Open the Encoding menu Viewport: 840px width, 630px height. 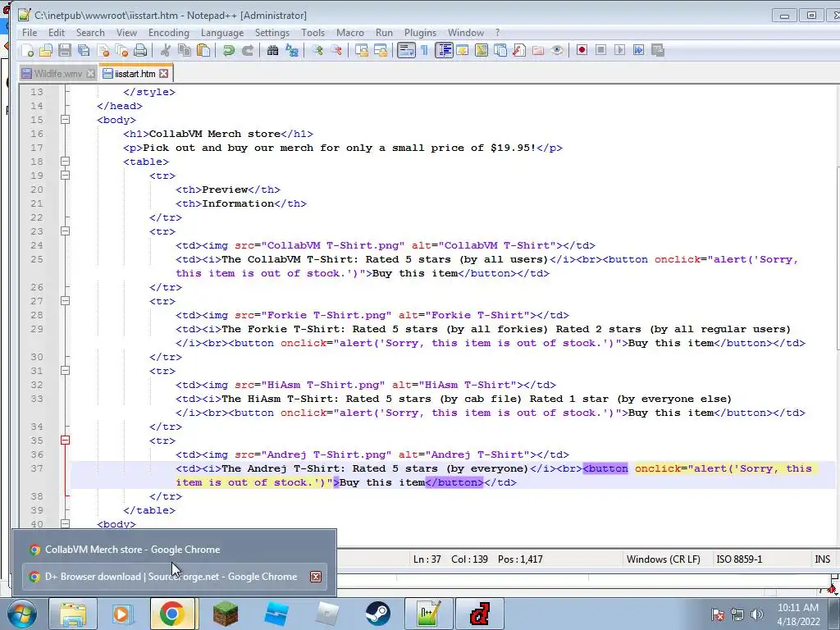pos(169,33)
